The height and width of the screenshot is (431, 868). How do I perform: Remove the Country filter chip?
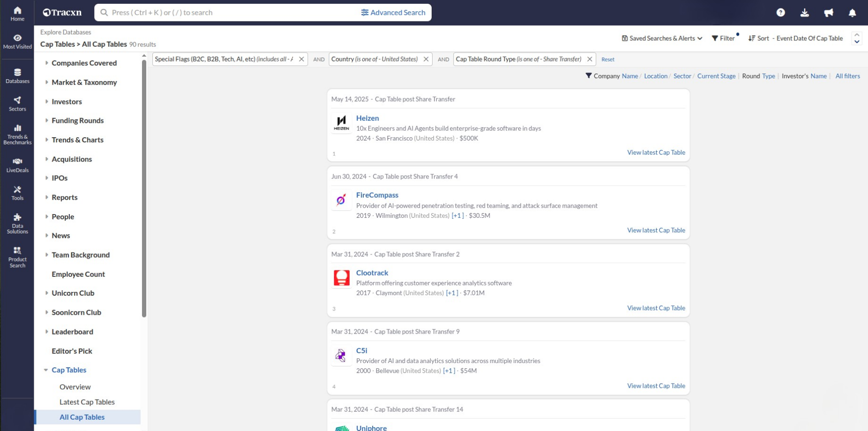[426, 59]
